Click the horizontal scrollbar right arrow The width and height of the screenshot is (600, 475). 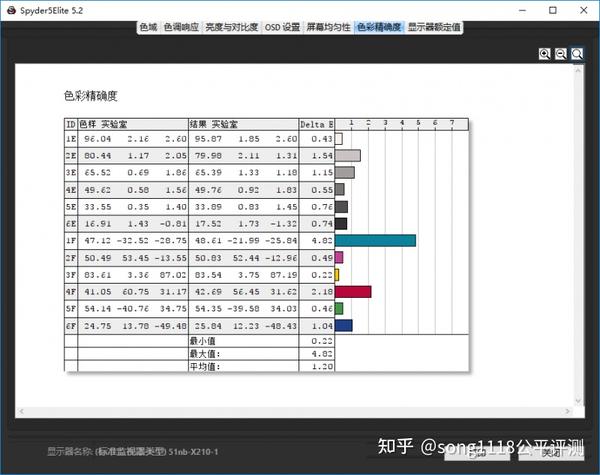567,411
